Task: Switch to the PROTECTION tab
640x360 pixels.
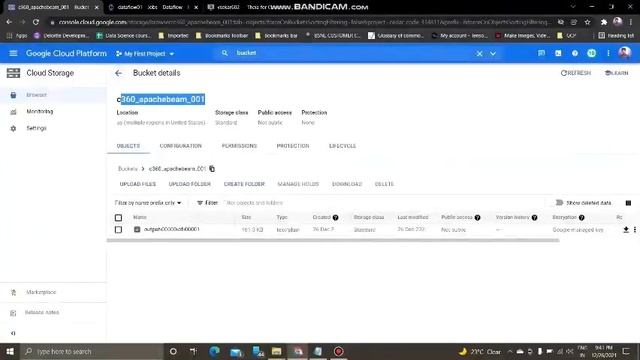Action: (x=293, y=146)
